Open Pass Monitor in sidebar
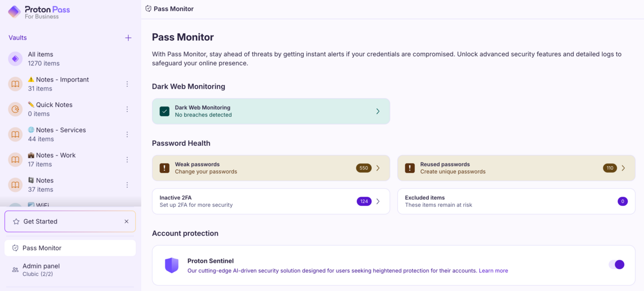The height and width of the screenshot is (291, 644). [x=70, y=248]
